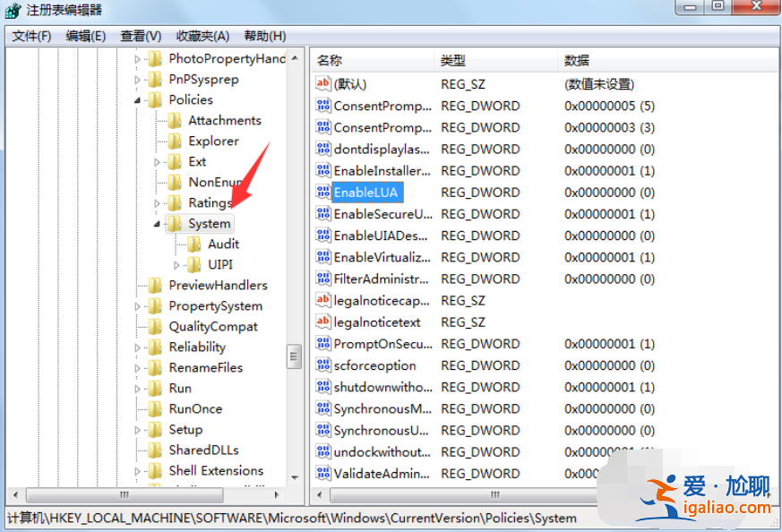782x532 pixels.
Task: Click the ab string icon beside (默认)
Action: pos(323,83)
